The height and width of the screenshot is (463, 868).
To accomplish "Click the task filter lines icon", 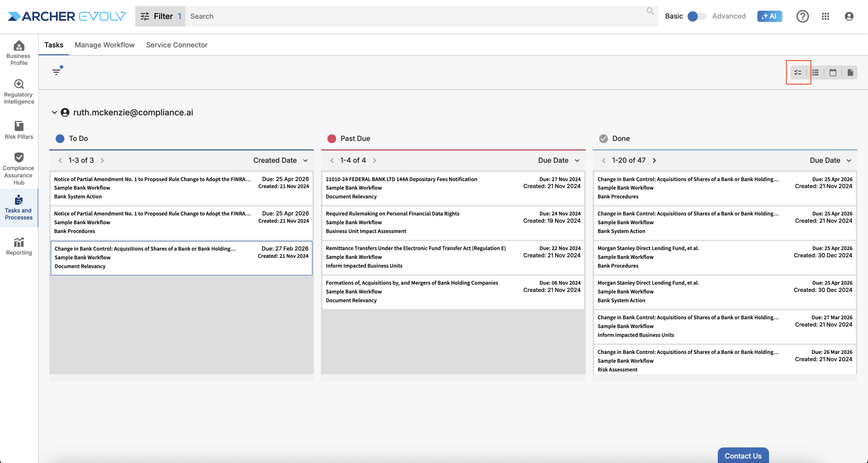I will (x=56, y=72).
